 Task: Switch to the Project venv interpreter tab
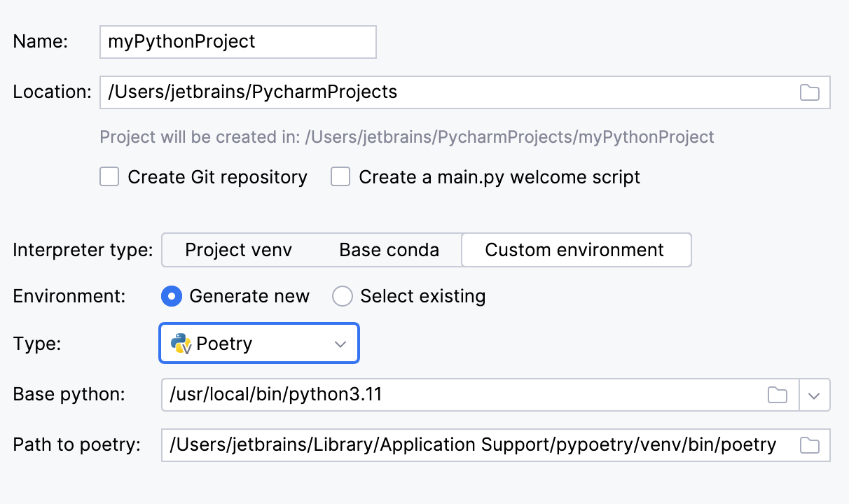(238, 250)
